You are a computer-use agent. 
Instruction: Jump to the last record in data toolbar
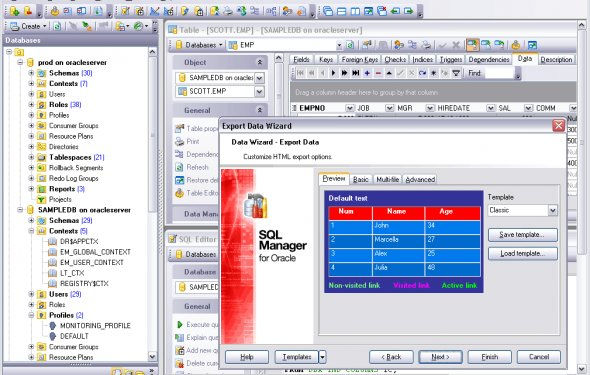[356, 73]
